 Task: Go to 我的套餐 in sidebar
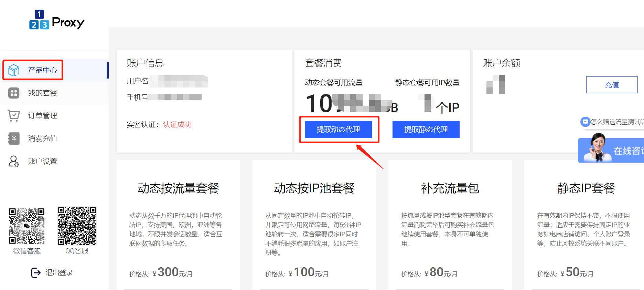click(x=43, y=93)
